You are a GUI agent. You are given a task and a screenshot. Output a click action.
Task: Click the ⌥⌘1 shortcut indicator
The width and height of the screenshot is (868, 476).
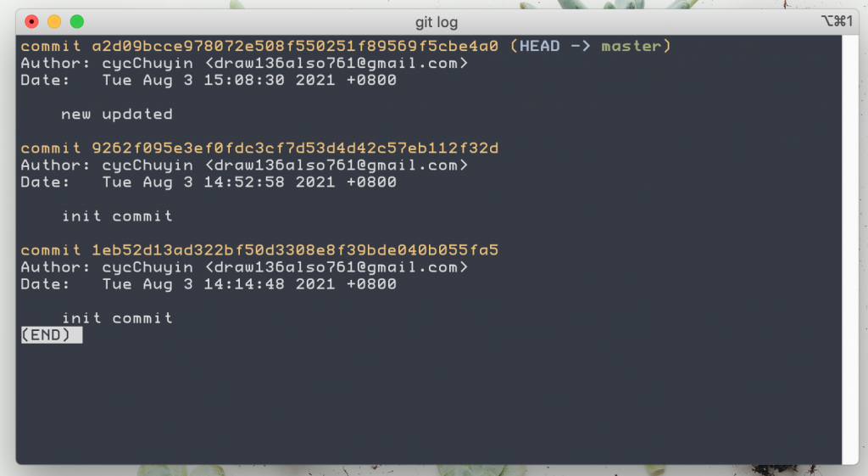point(837,21)
